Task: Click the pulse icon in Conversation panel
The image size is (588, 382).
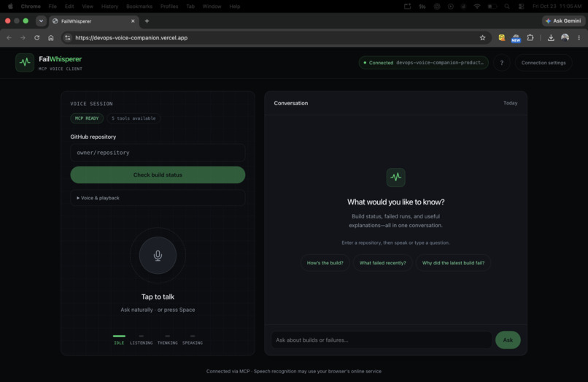Action: 395,177
